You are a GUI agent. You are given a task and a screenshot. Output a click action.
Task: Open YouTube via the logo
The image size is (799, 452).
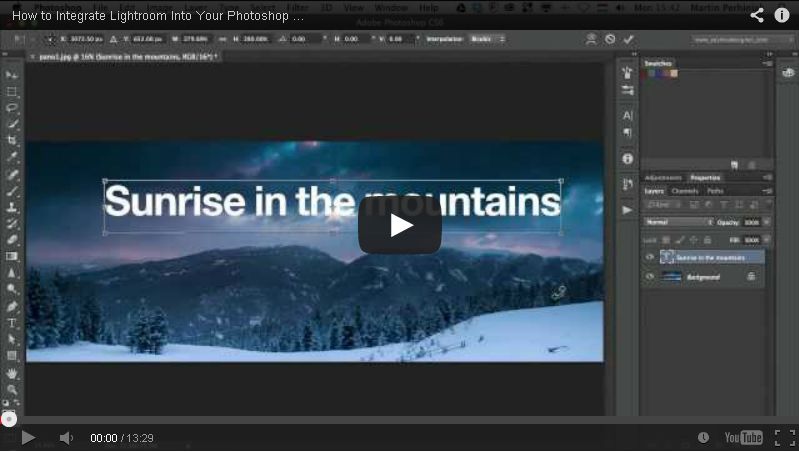point(743,437)
